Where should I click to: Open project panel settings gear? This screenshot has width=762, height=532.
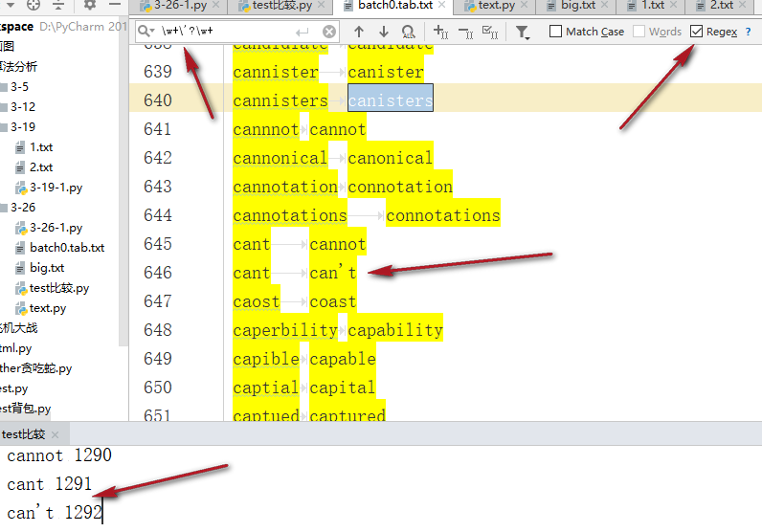point(90,5)
